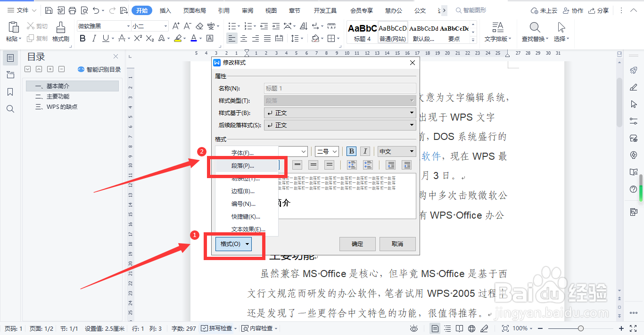The image size is (644, 335).
Task: Switch to the 插入 ribbon tab
Action: coord(165,10)
